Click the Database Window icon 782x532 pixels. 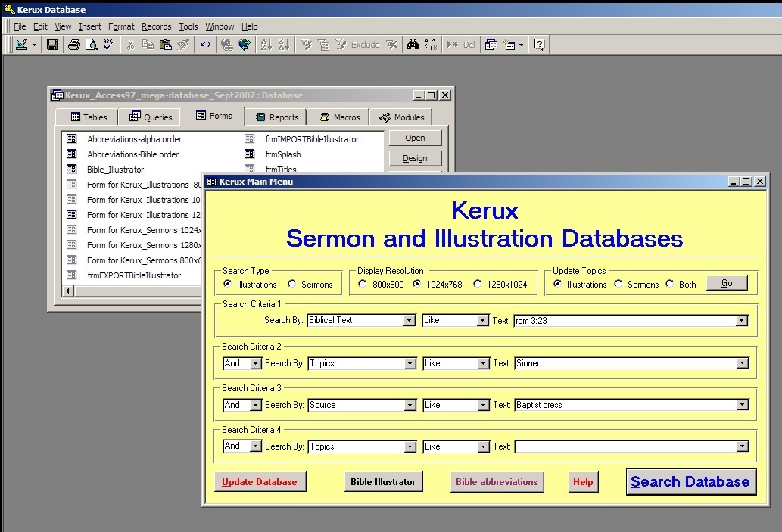tap(491, 45)
